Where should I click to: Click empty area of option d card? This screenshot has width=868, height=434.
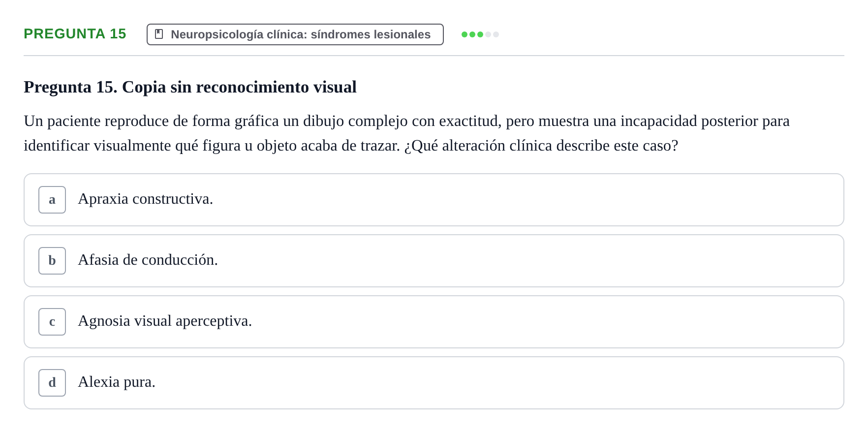pos(492,383)
